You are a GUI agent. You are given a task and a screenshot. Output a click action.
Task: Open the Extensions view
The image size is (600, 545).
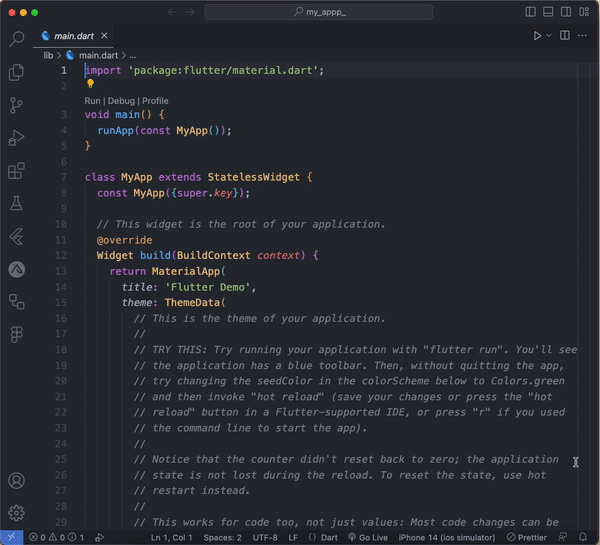16,171
